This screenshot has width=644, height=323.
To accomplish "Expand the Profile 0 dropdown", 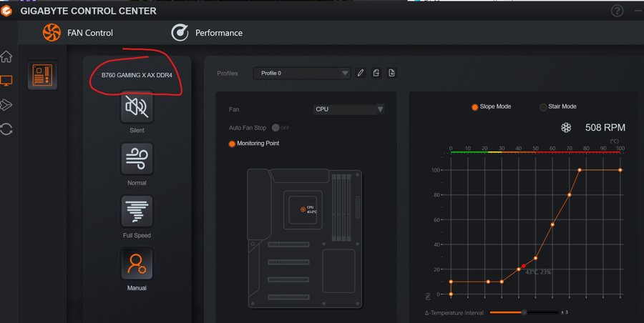I will pyautogui.click(x=302, y=73).
